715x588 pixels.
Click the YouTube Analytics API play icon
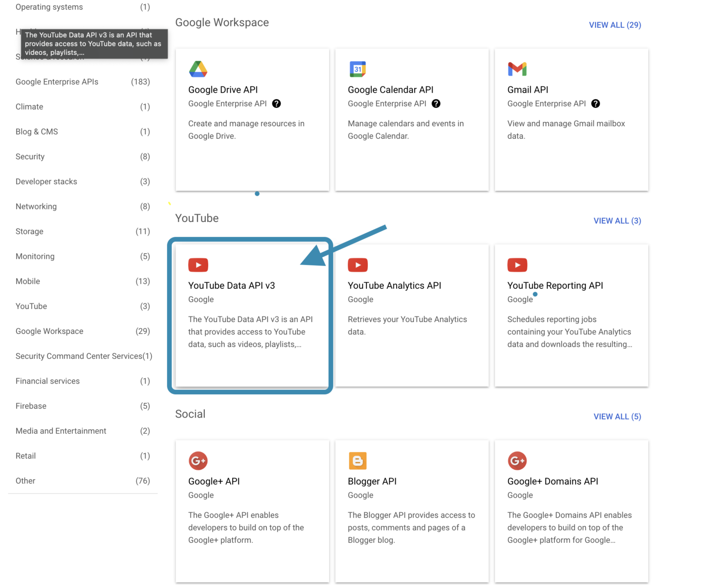coord(357,265)
